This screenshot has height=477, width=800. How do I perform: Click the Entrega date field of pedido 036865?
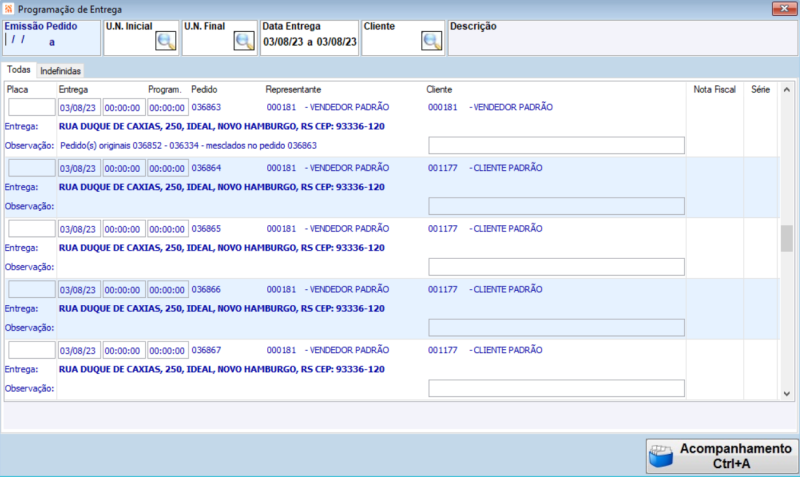(x=79, y=229)
